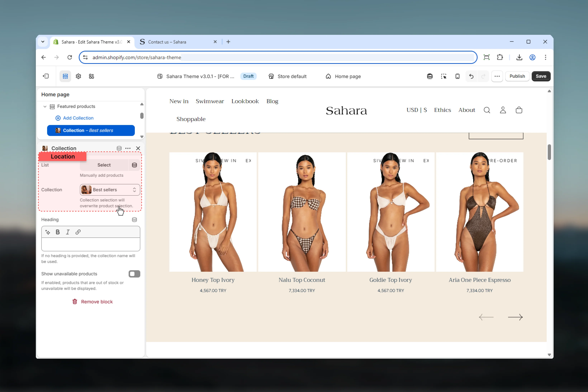Screen dimensions: 588x392
Task: Open the About menu link
Action: pyautogui.click(x=467, y=110)
